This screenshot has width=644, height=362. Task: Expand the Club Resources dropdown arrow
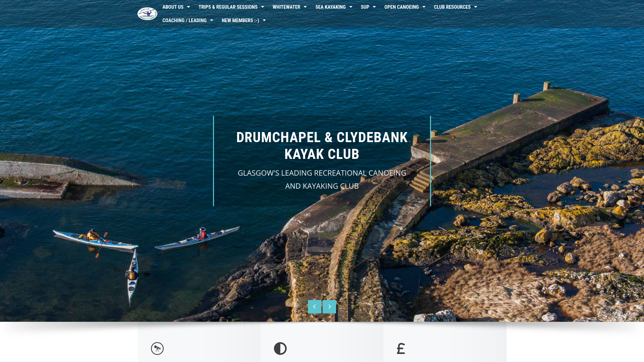[x=476, y=7]
